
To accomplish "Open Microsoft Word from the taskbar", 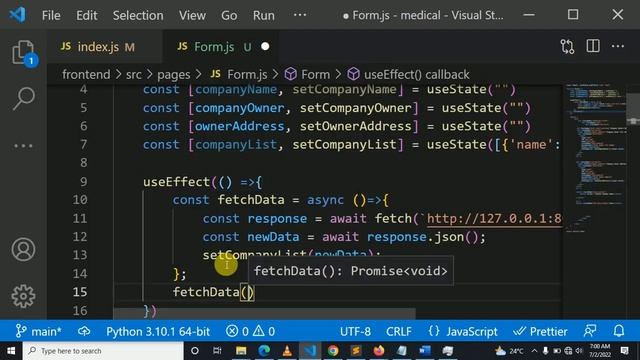I will pos(424,351).
